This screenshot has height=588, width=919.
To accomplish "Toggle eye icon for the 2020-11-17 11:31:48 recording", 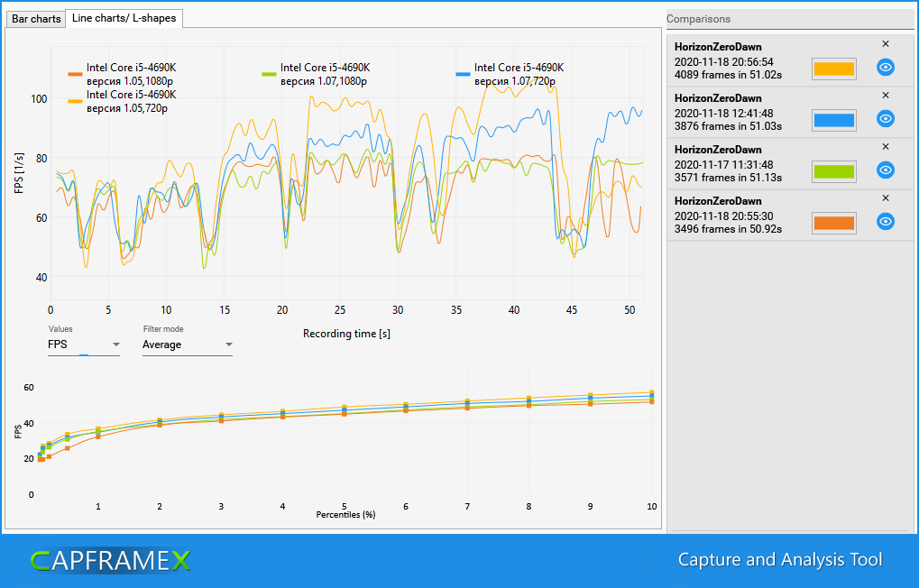I will pyautogui.click(x=885, y=170).
